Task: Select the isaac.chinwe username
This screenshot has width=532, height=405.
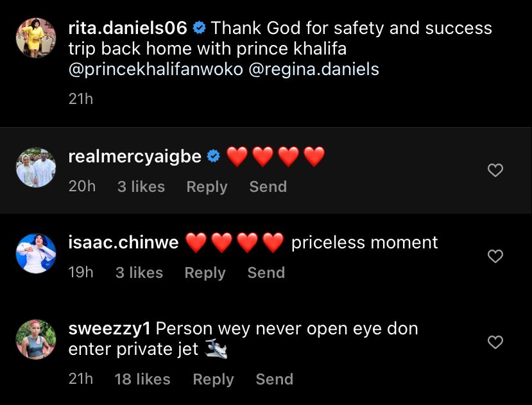Action: click(x=123, y=243)
